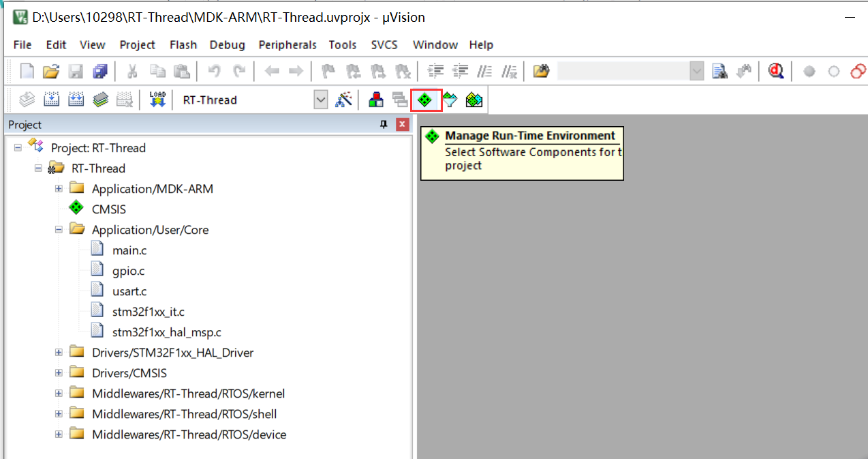
Task: Open the Peripherals menu
Action: point(287,45)
